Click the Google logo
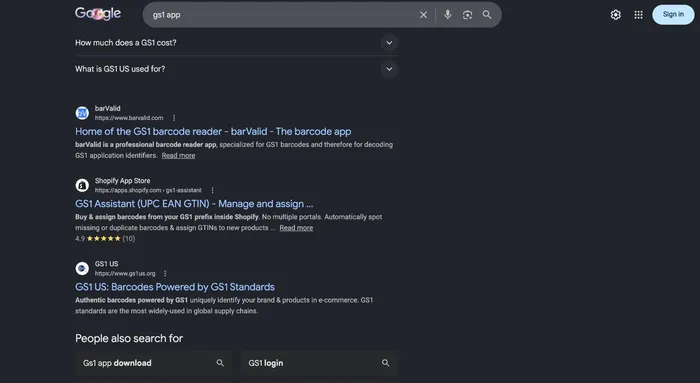 98,13
